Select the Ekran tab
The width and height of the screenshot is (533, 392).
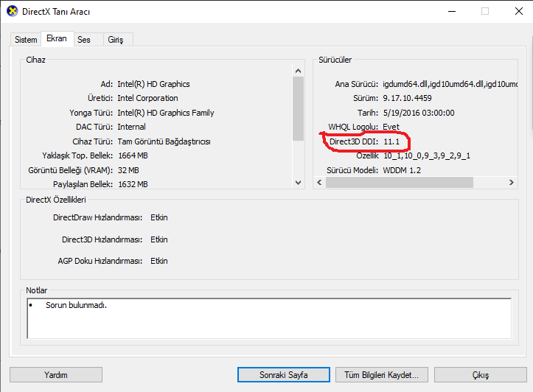[57, 38]
